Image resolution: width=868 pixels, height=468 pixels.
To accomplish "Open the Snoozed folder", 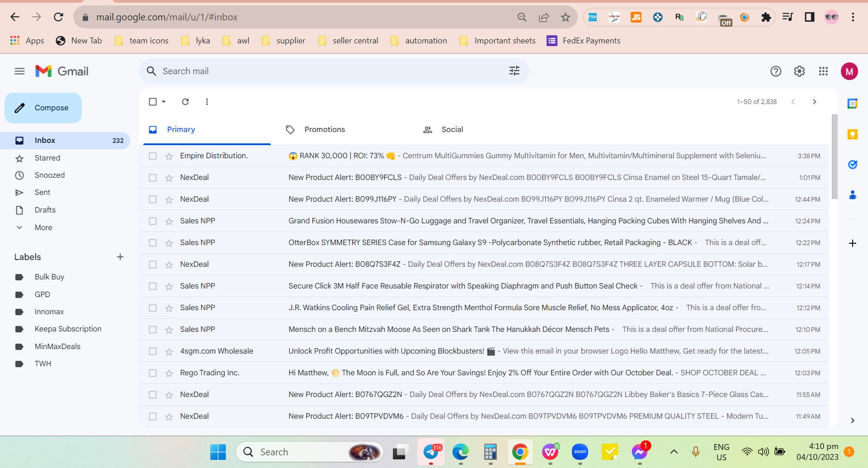I will (x=50, y=175).
